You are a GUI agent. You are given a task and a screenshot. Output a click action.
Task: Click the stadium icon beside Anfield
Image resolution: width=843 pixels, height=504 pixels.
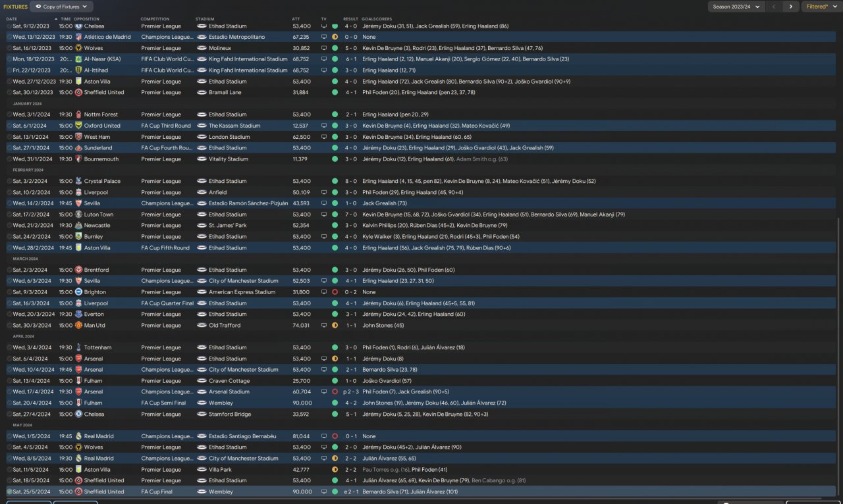[x=202, y=192]
